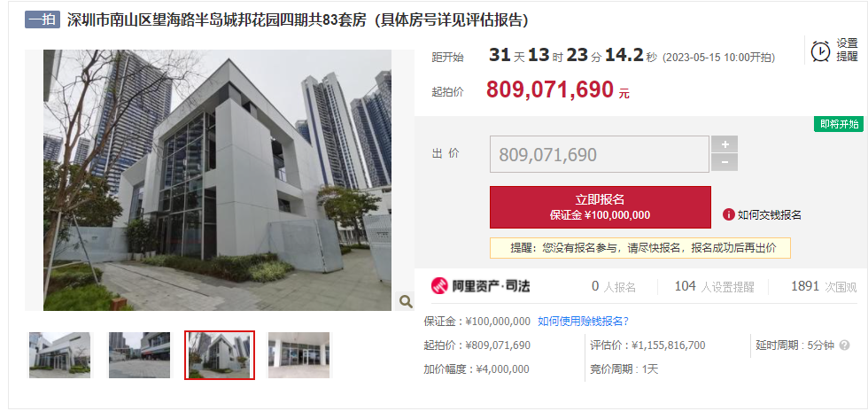Screen dimensions: 868x419
Task: Open 如何使用赊钱报名 link
Action: [x=584, y=321]
